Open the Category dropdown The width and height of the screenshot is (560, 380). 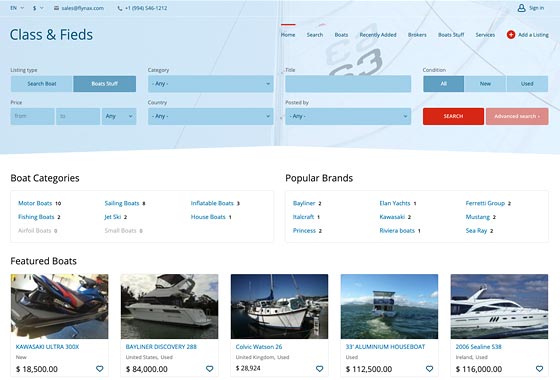click(211, 84)
